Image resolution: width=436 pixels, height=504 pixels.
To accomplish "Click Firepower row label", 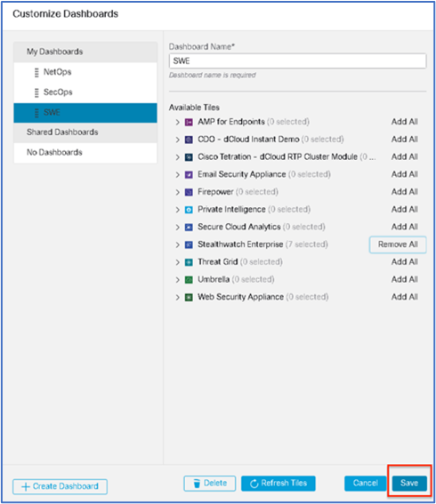I will pos(215,192).
